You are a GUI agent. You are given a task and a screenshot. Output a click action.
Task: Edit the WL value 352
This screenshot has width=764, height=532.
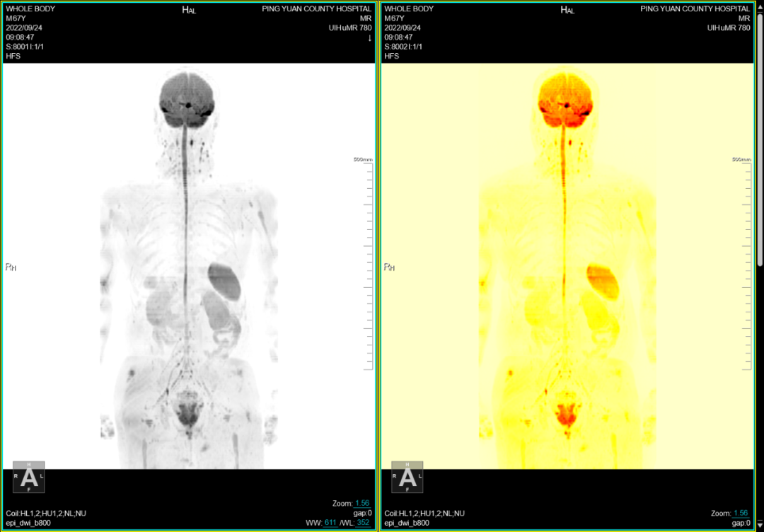[364, 523]
